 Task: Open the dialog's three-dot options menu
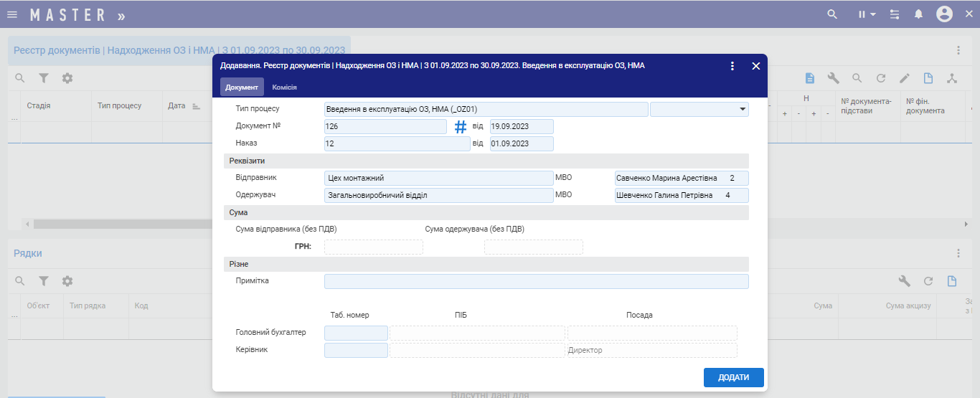click(732, 66)
